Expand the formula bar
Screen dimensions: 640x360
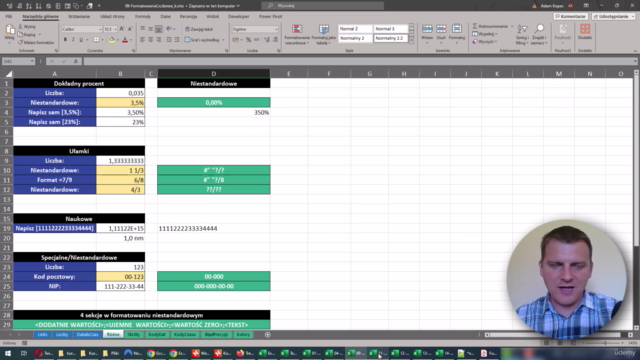click(636, 61)
